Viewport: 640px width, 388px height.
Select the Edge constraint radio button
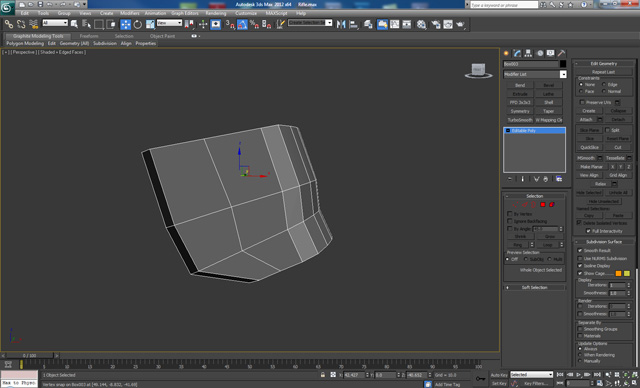604,84
